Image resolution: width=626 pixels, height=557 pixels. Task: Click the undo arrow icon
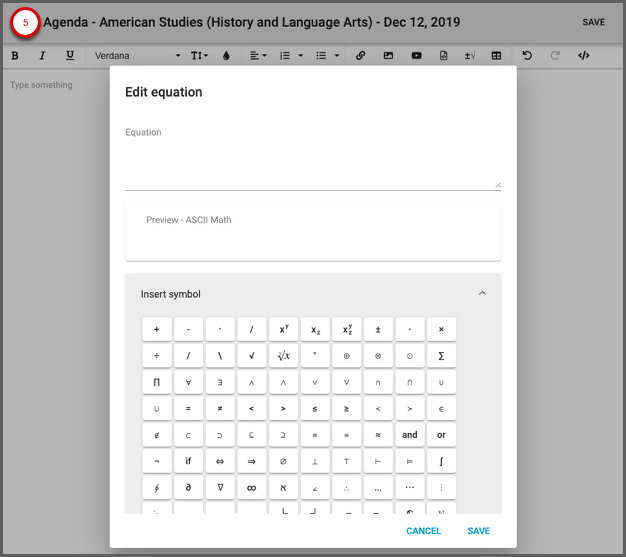[x=527, y=56]
